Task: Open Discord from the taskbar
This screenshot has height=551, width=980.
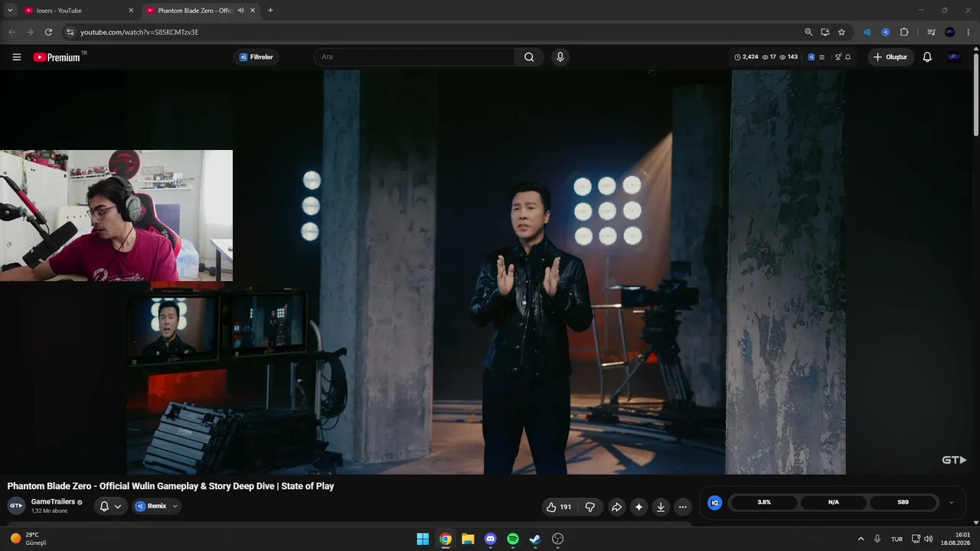Action: (x=491, y=539)
